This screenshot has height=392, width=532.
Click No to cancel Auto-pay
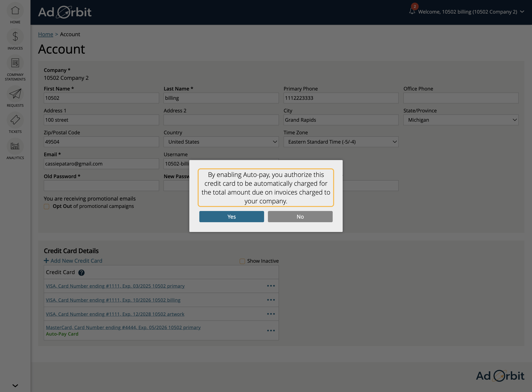pos(300,216)
